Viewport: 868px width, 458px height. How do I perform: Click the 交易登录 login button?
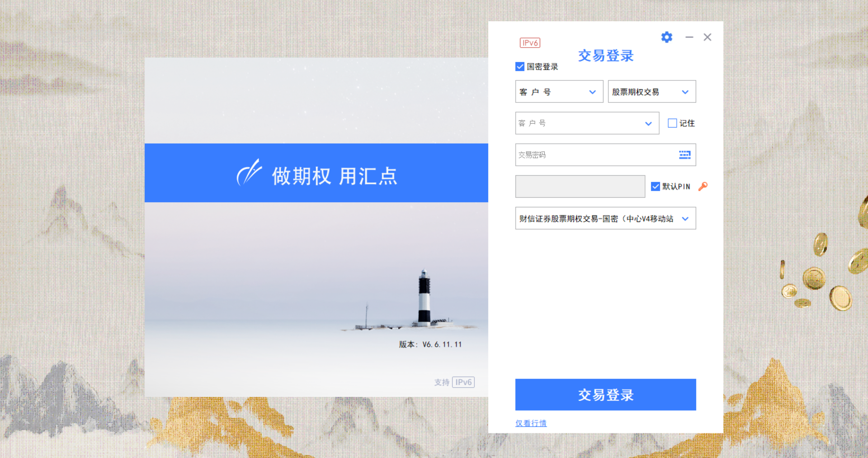tap(605, 394)
